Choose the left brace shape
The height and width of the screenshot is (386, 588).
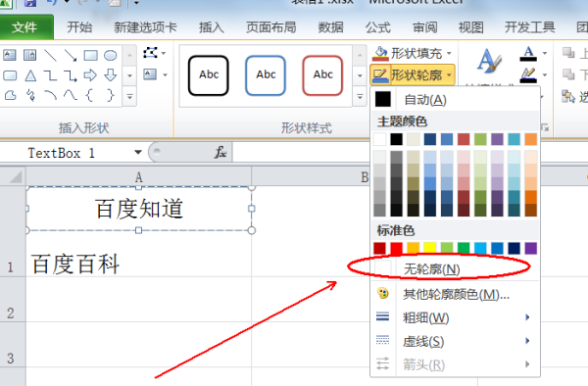(x=89, y=96)
